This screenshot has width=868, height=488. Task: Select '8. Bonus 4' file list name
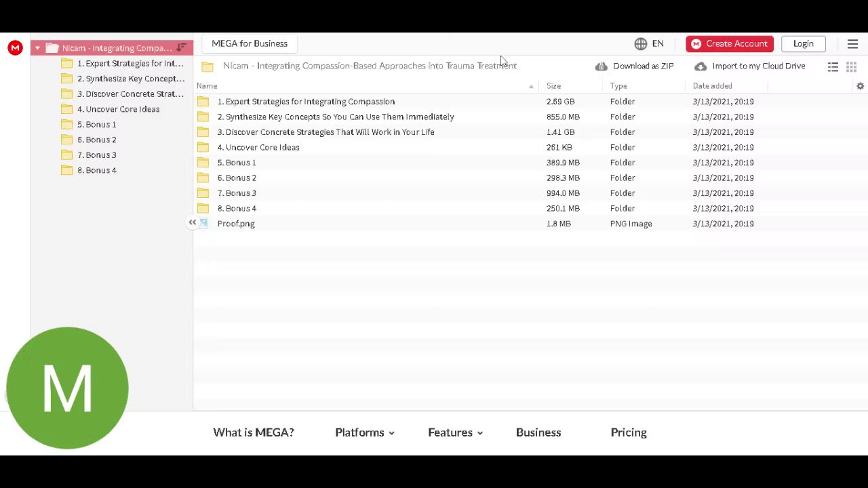coord(237,208)
